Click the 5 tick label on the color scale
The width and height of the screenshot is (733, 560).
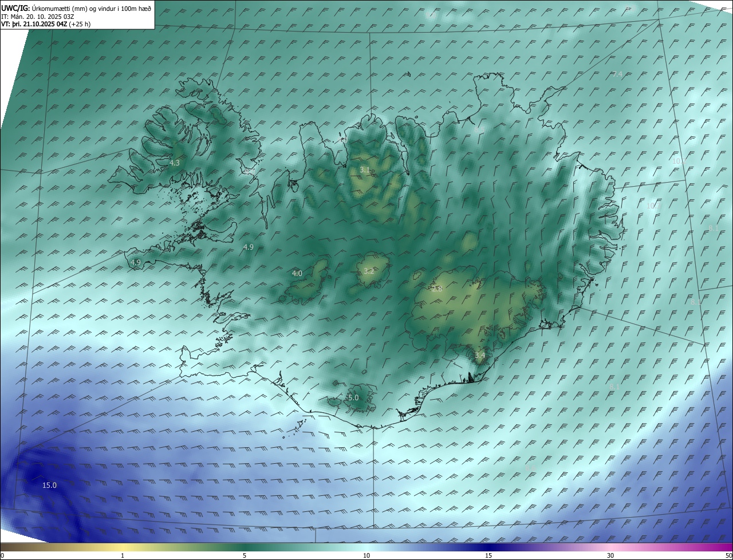point(245,555)
